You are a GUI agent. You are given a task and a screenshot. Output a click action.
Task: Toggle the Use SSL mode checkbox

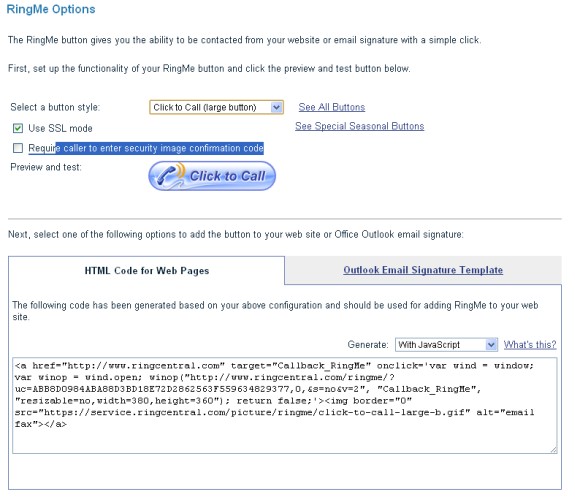[x=18, y=128]
